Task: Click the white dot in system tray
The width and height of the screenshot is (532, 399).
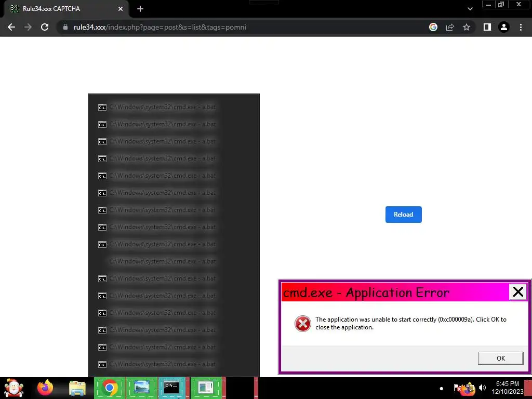Action: 442,389
